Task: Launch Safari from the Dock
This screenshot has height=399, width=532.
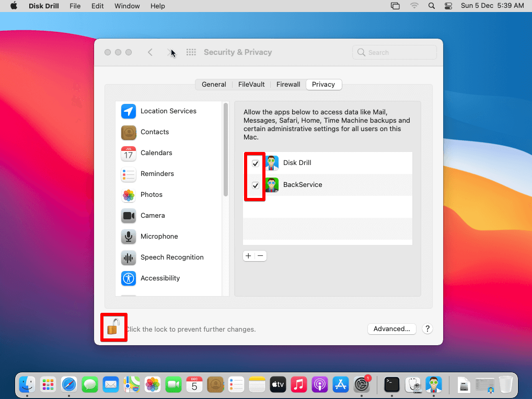Action: click(69, 385)
